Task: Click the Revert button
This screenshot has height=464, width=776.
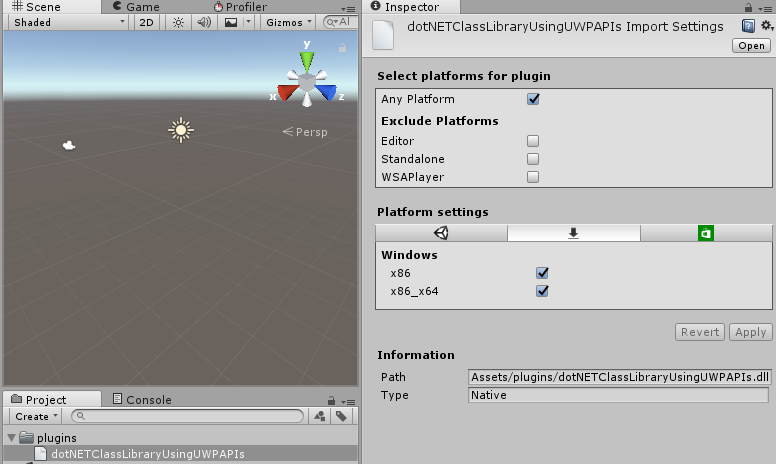Action: pos(700,332)
